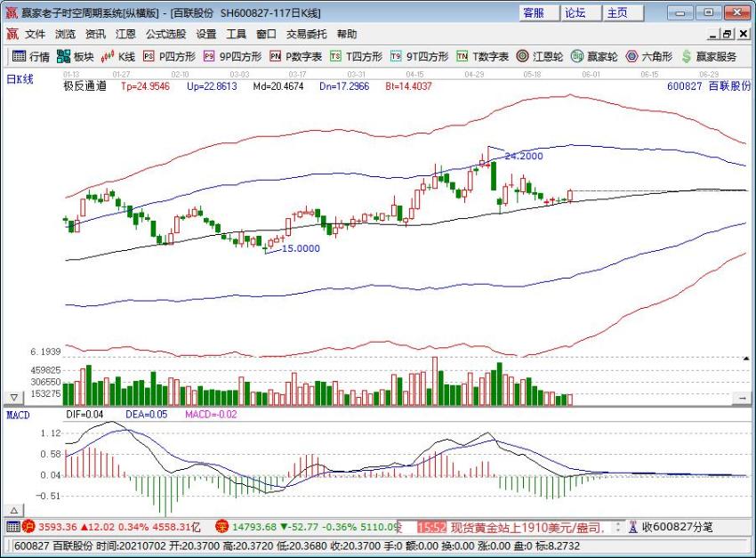The width and height of the screenshot is (756, 558).
Task: Click the 论坛 forum button
Action: click(x=582, y=13)
